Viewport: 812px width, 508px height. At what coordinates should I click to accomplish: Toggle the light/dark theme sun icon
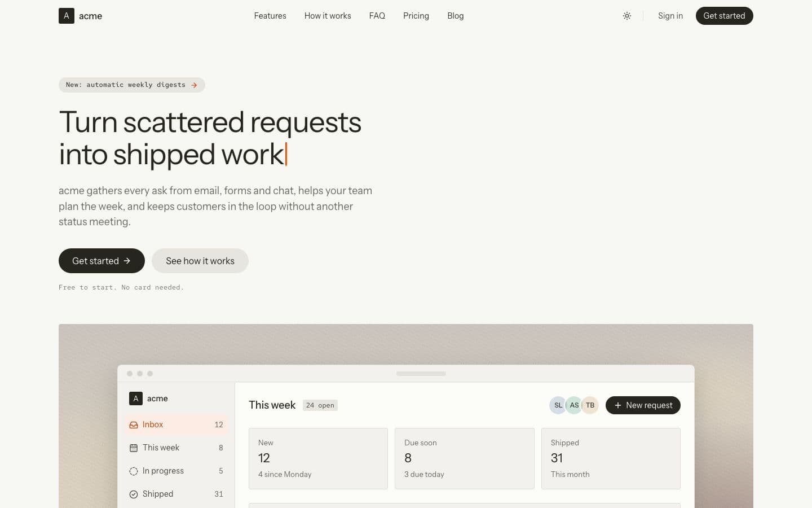[626, 16]
